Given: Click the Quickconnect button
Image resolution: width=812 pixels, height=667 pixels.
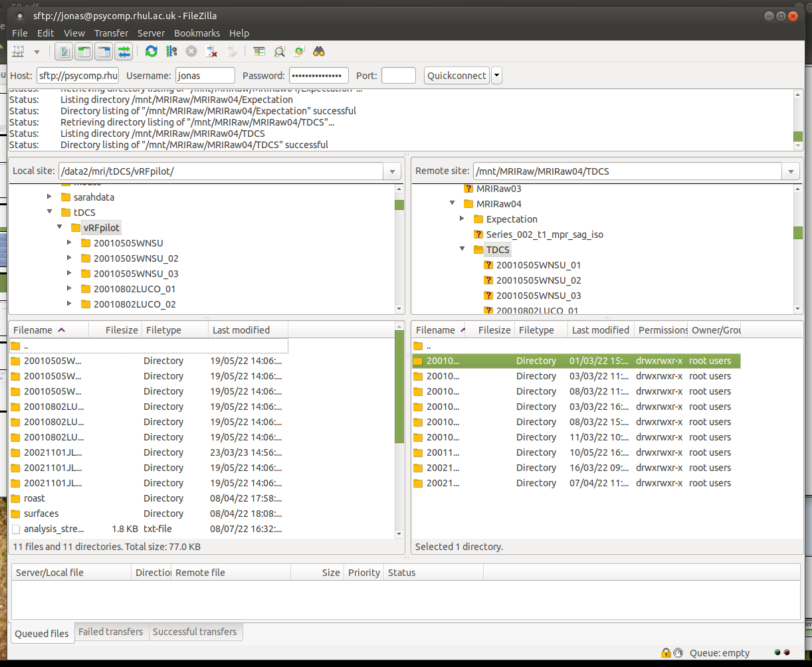Looking at the screenshot, I should tap(457, 76).
